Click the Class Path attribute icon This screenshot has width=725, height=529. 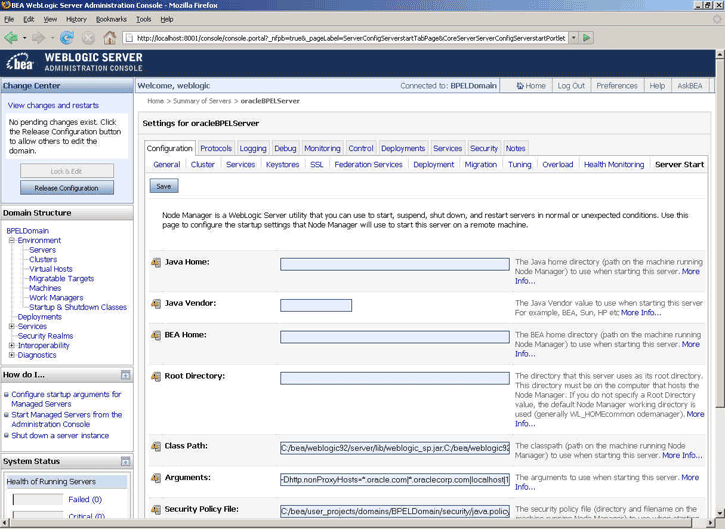[x=156, y=446]
